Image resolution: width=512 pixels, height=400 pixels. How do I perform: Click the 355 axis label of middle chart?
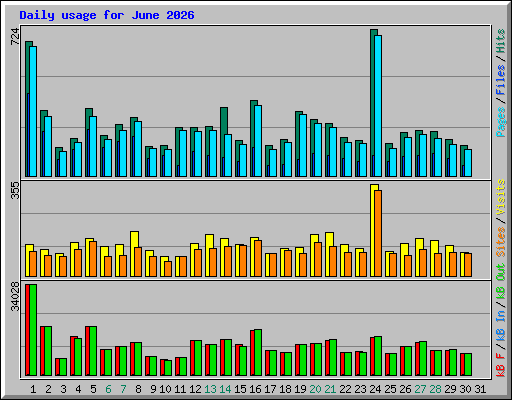(x=15, y=191)
